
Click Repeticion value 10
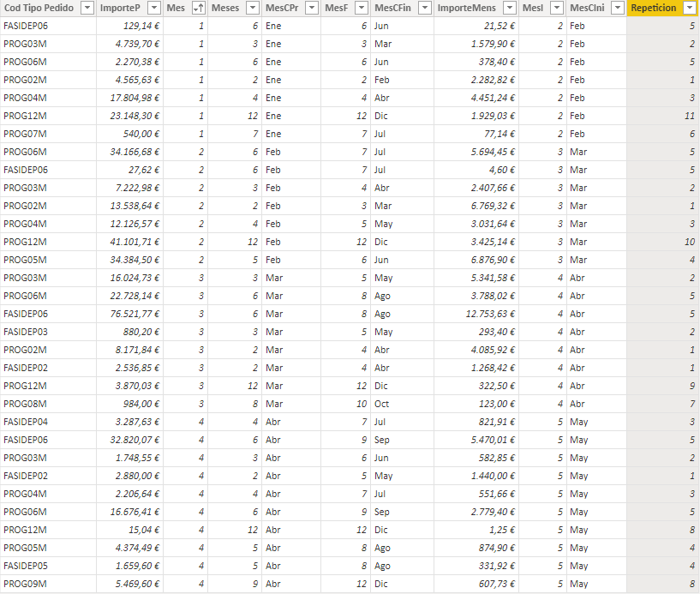(x=663, y=242)
